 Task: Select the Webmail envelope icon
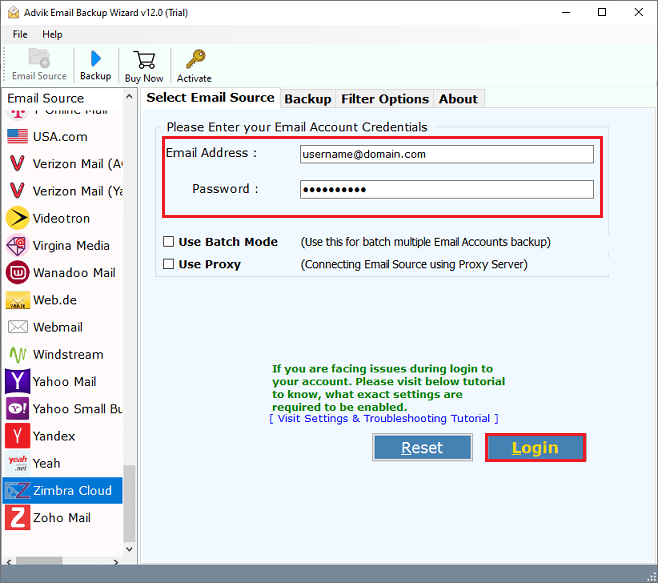pos(18,327)
